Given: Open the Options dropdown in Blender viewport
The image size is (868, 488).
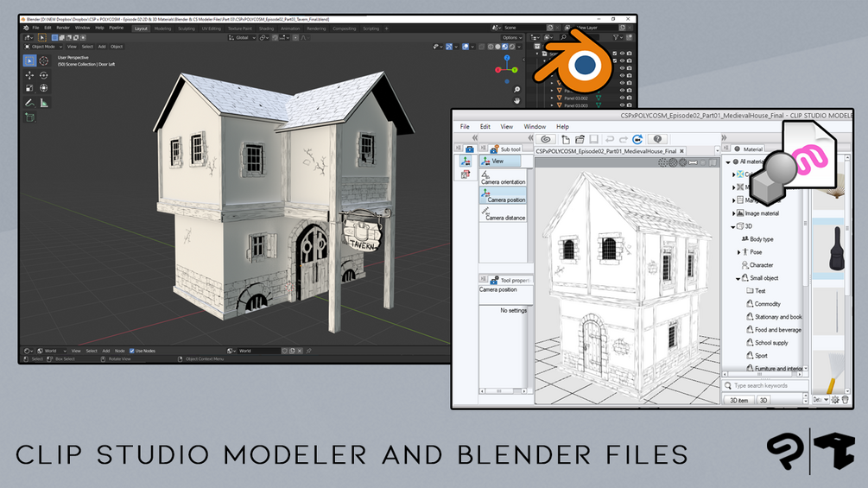Looking at the screenshot, I should [512, 38].
